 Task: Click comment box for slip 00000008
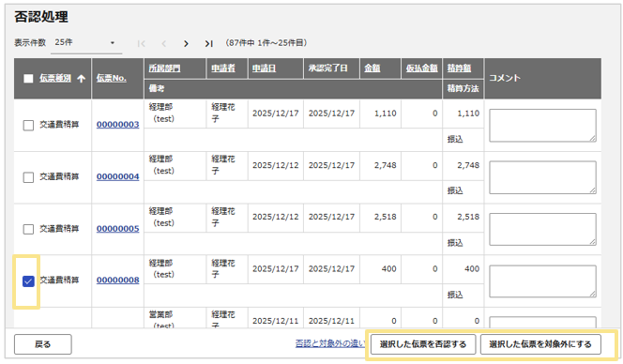(x=542, y=281)
